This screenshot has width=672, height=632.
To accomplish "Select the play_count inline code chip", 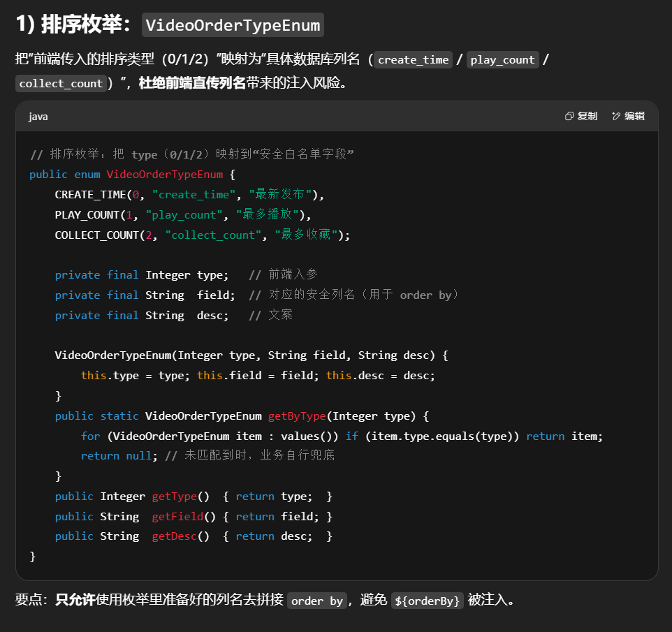I will 502,60.
